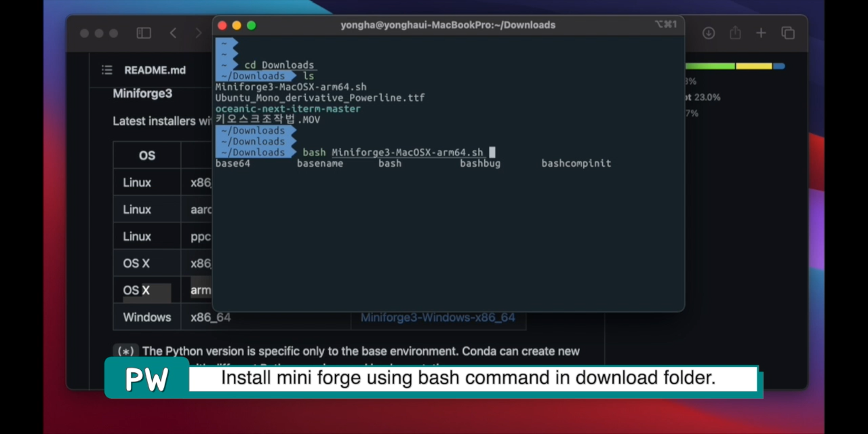Viewport: 868px width, 434px height.
Task: Click Ubuntu_Mono_derivative_Powerline.ttf file name
Action: point(320,98)
